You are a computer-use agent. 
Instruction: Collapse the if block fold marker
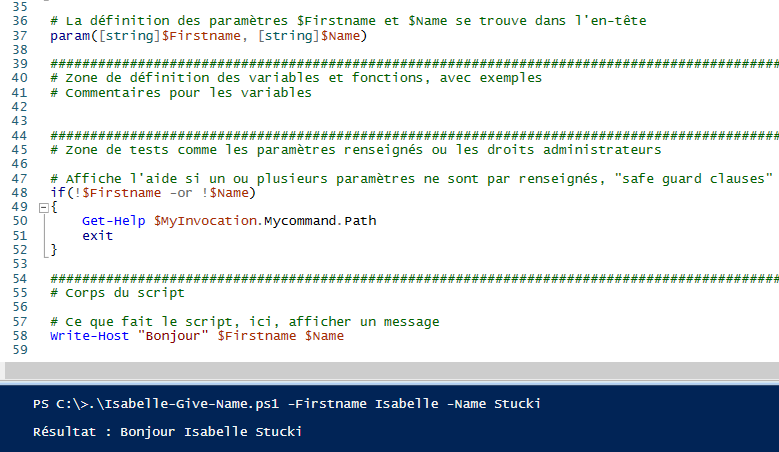(41, 207)
